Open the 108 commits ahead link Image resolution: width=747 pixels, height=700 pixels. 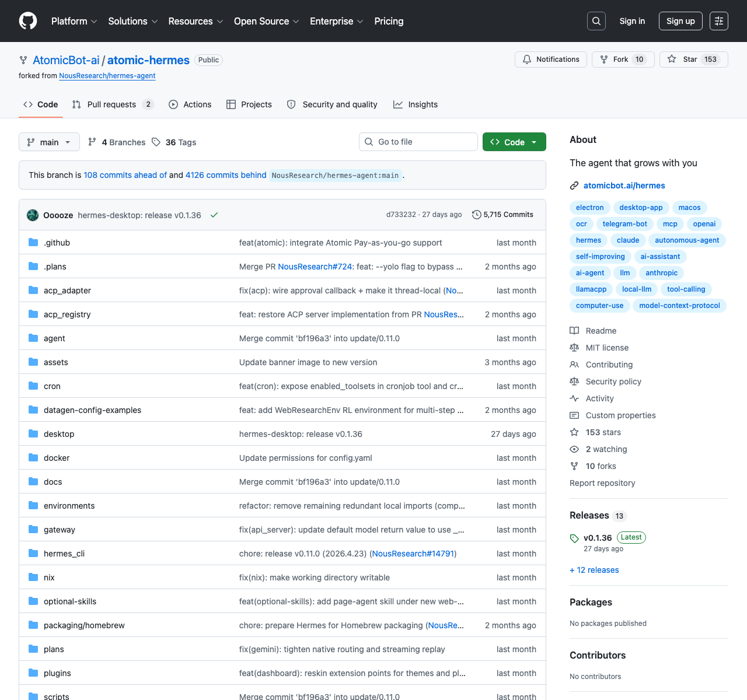click(x=125, y=175)
